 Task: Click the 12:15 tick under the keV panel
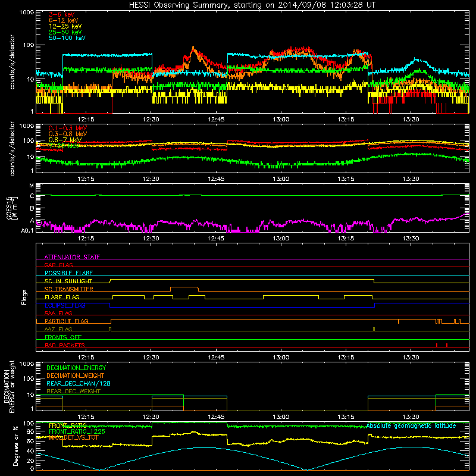pos(86,120)
